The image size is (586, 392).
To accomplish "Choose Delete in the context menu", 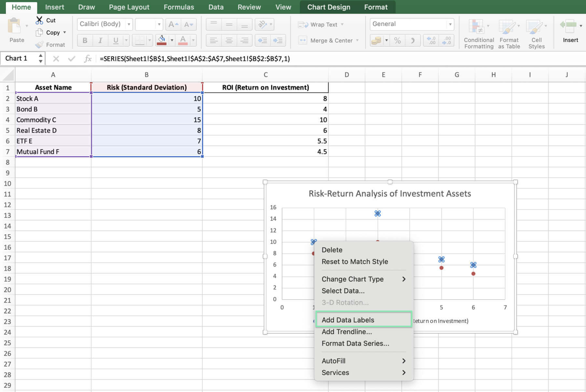I will [364, 250].
